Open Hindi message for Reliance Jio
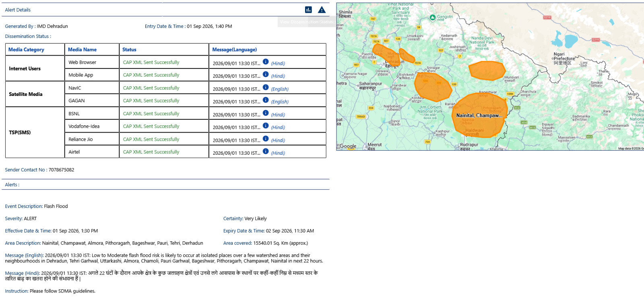The height and width of the screenshot is (299, 644). pyautogui.click(x=278, y=141)
